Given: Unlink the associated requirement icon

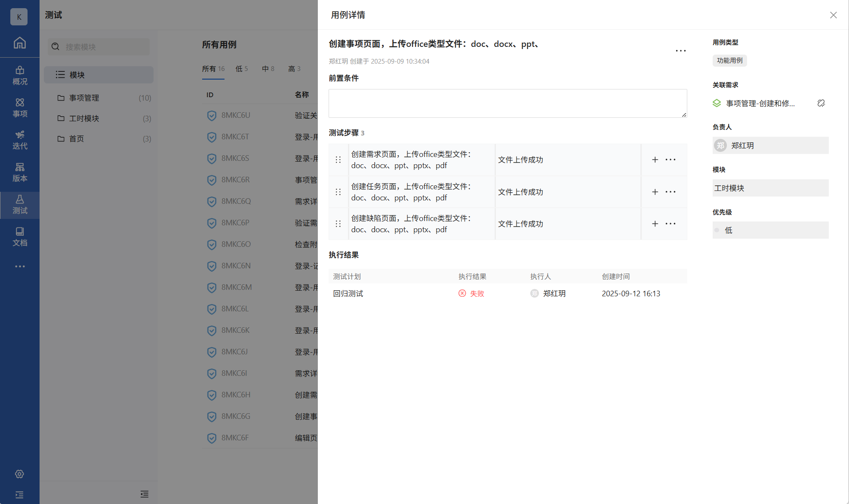Looking at the screenshot, I should pos(821,103).
